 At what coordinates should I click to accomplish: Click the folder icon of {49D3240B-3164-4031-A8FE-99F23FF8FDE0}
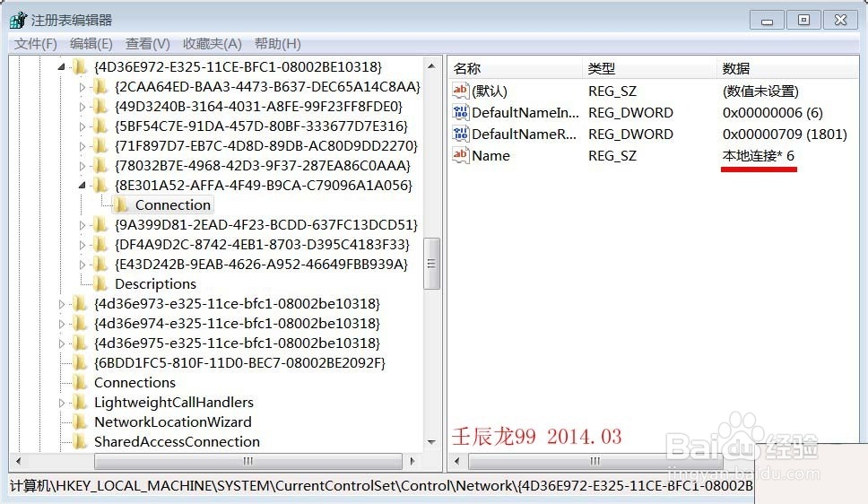point(100,107)
